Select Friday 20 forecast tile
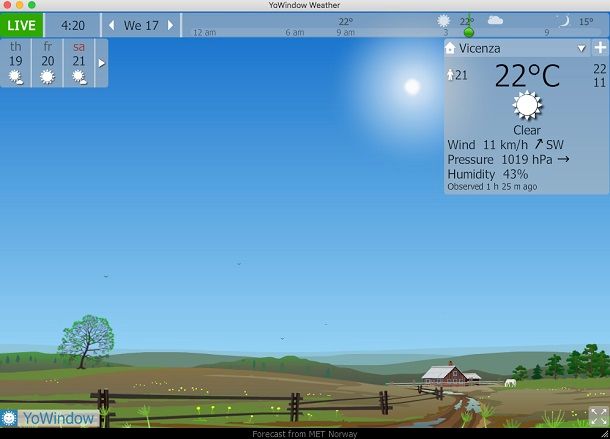610x439 pixels. [x=47, y=63]
